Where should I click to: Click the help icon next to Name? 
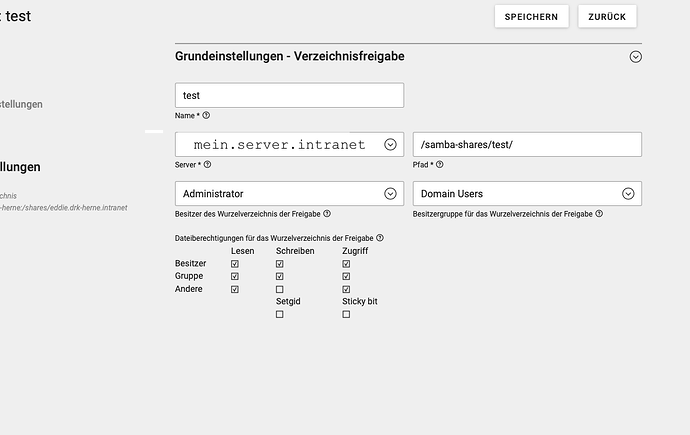pos(206,116)
